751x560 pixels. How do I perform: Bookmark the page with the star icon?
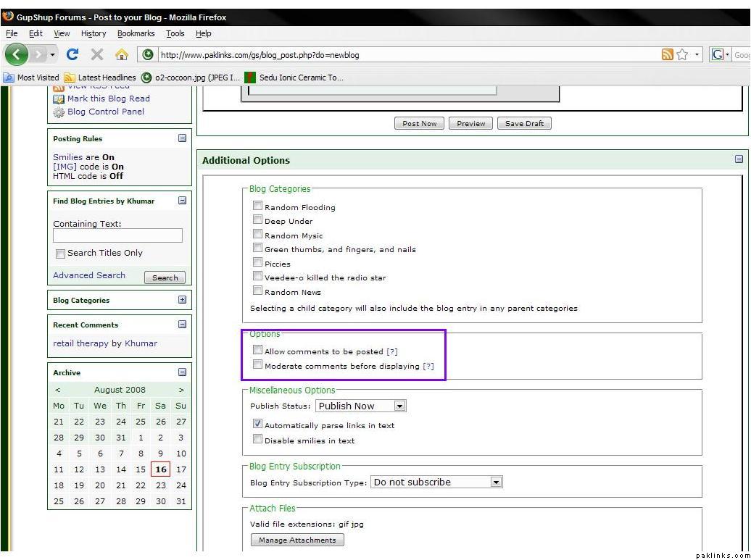[682, 54]
